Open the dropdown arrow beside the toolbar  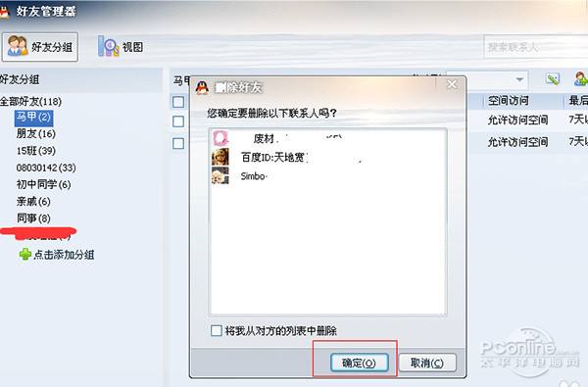point(519,79)
